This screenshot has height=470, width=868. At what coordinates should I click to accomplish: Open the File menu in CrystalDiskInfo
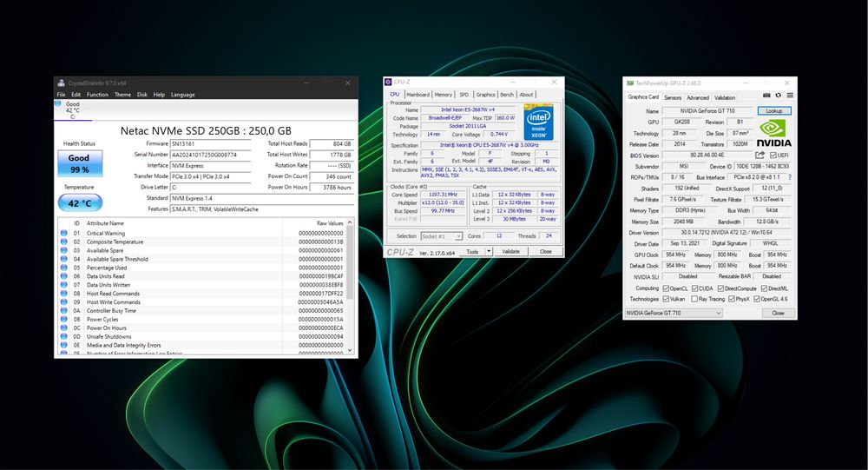(x=62, y=95)
